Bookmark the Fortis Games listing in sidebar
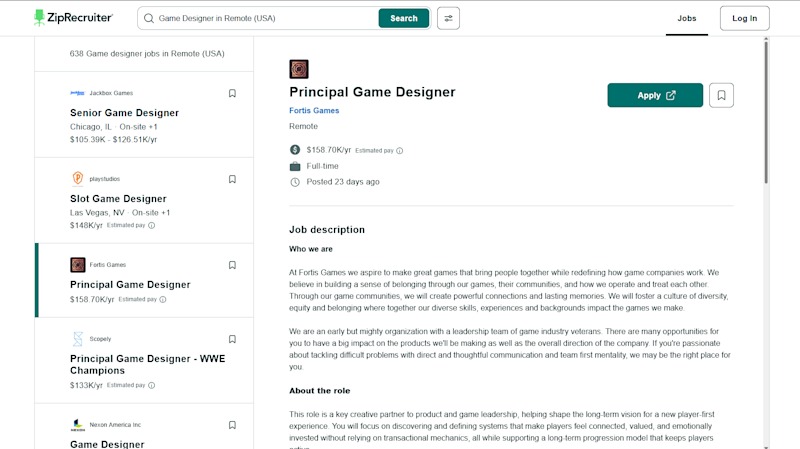Screen dimensions: 800x449 [232, 265]
